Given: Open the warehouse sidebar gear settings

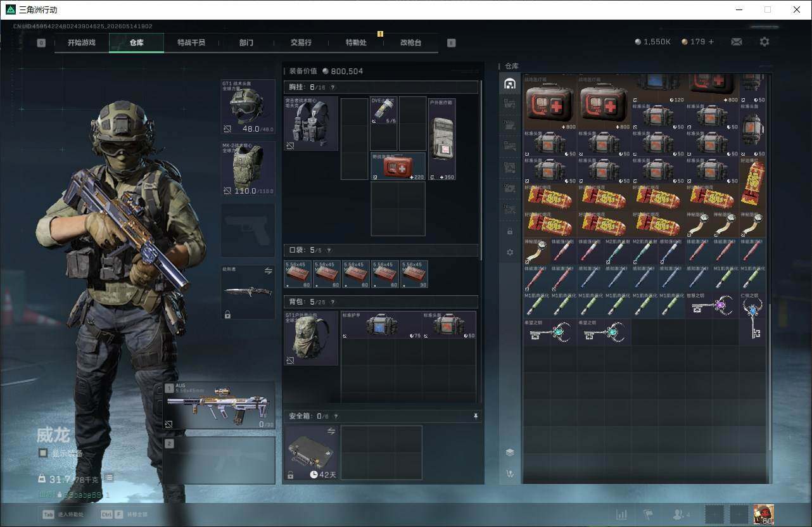Looking at the screenshot, I should click(510, 253).
